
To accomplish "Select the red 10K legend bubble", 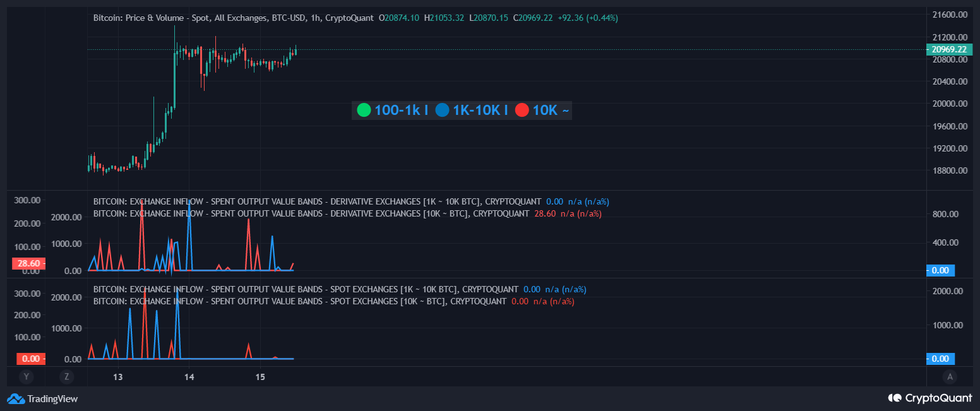I will click(x=522, y=110).
